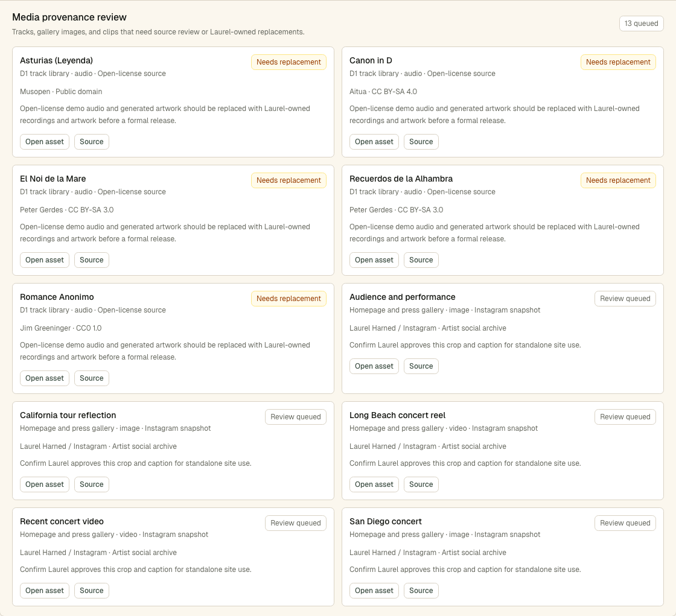Select the Recent concert video title
Screen dimensions: 676x616
click(62, 521)
